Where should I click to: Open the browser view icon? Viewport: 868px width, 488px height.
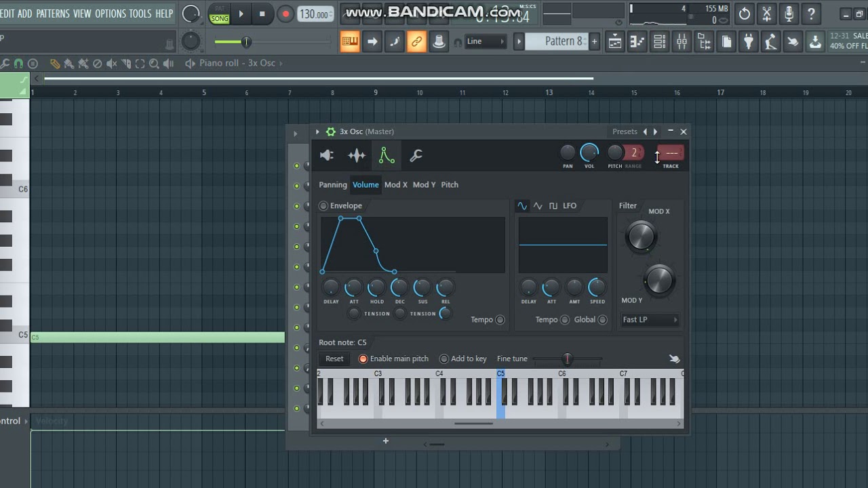[704, 41]
